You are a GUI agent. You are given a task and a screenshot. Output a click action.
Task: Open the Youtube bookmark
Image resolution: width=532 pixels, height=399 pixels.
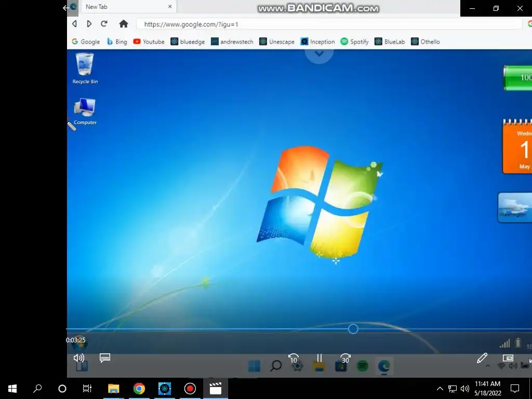pyautogui.click(x=149, y=42)
